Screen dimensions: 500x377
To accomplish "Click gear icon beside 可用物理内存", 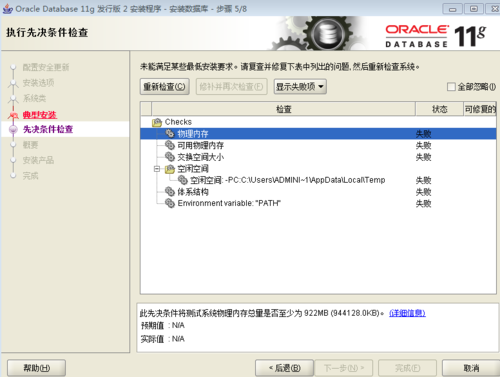I will pyautogui.click(x=170, y=145).
